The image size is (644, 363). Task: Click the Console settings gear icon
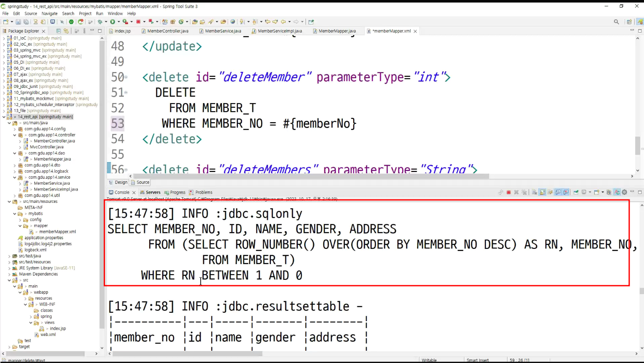(625, 192)
